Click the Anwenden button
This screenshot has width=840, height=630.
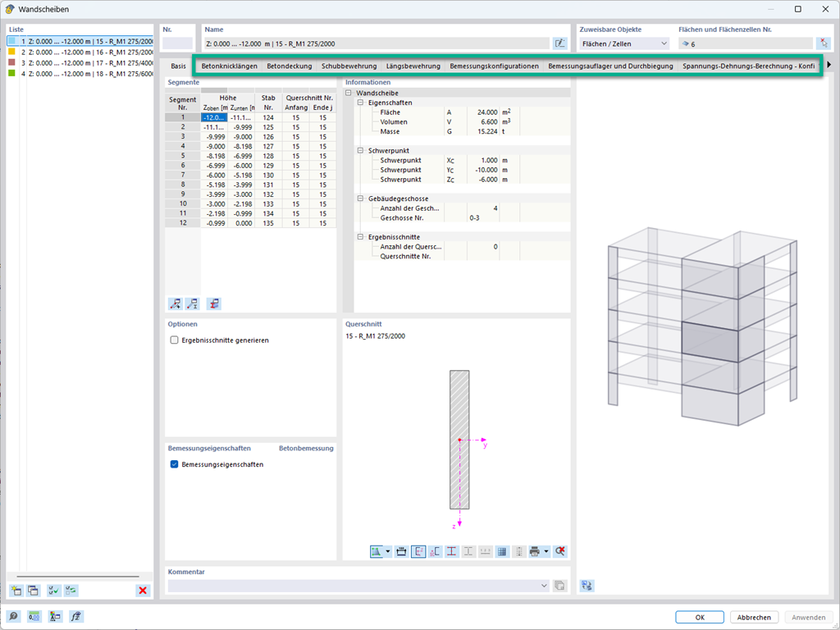[x=808, y=617]
